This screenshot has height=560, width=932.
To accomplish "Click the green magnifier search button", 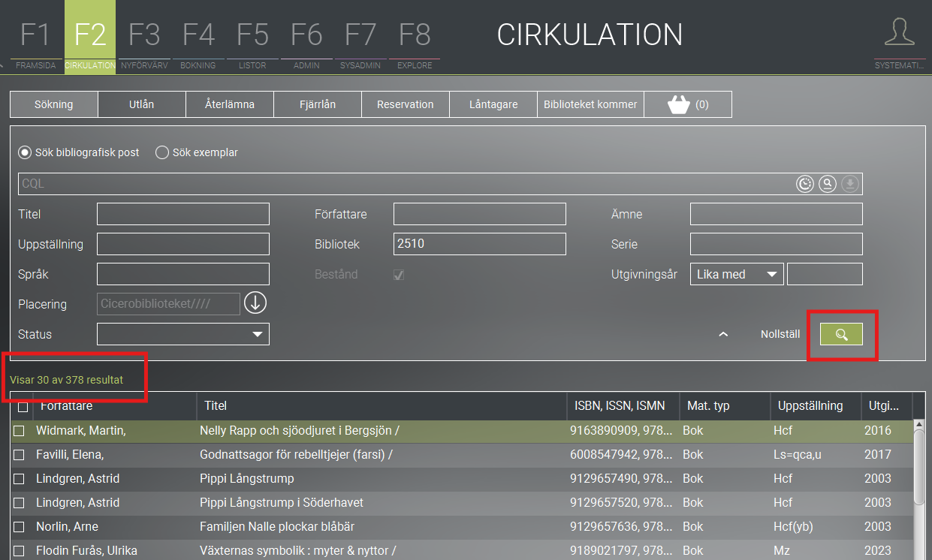I will point(841,335).
